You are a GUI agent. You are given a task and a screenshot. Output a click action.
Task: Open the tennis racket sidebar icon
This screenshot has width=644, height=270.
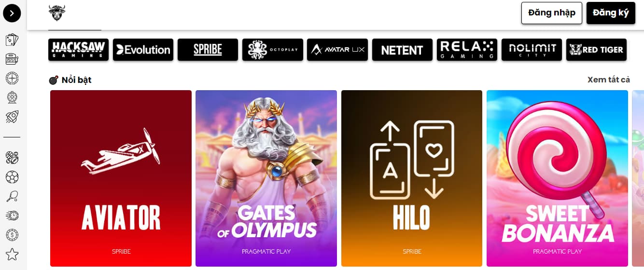[x=12, y=196]
